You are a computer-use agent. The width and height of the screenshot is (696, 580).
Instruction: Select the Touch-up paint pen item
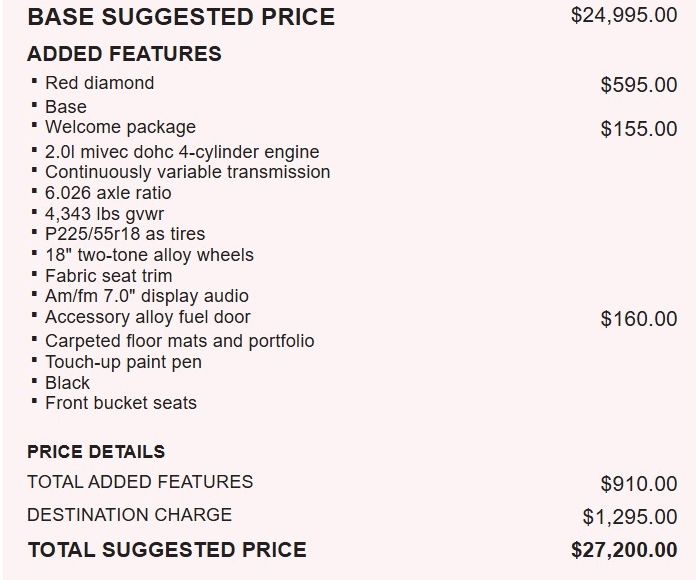coord(123,362)
